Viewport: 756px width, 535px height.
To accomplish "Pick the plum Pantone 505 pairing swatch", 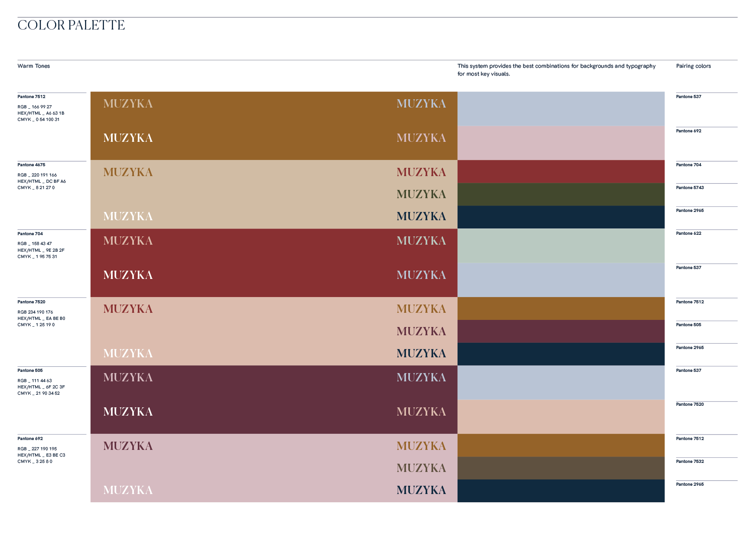I will 561,331.
